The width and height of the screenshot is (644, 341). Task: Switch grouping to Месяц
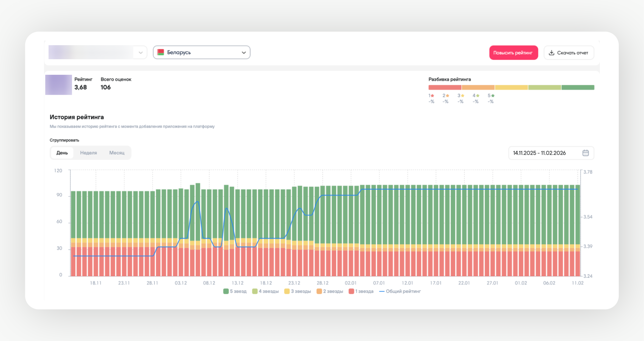(117, 153)
